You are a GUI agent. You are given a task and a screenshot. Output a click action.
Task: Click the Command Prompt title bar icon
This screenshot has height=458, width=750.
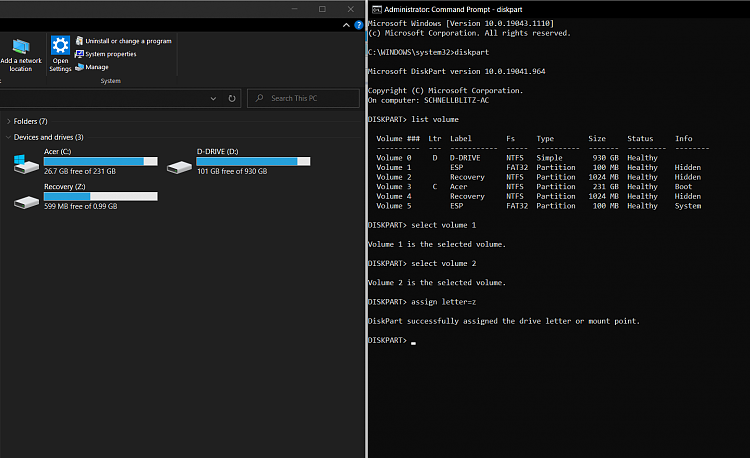(x=376, y=9)
